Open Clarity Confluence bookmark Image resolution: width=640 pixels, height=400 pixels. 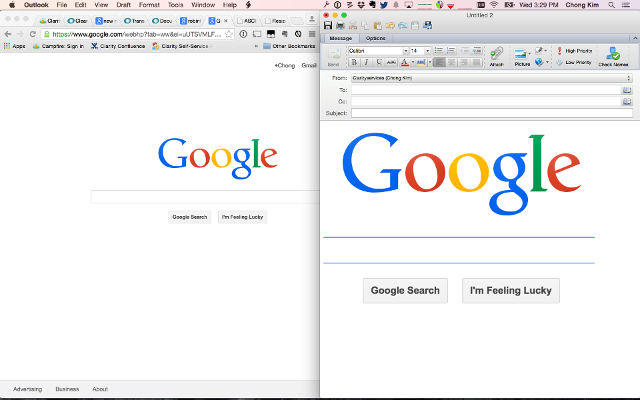(118, 46)
